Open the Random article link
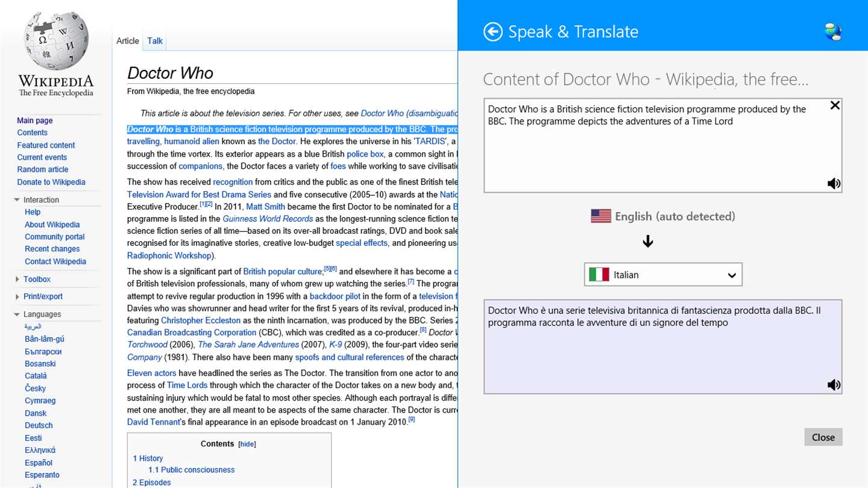 coord(43,169)
